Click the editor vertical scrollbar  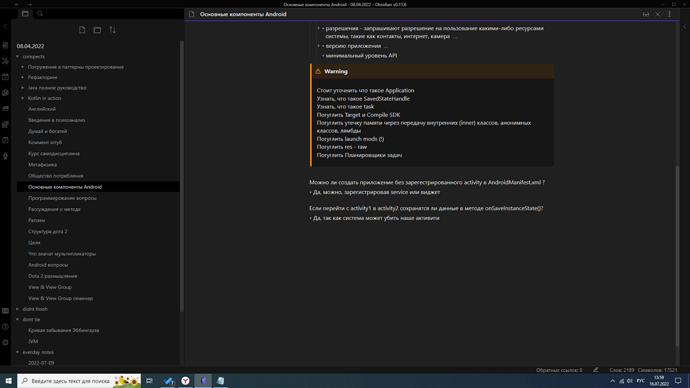[x=677, y=256]
